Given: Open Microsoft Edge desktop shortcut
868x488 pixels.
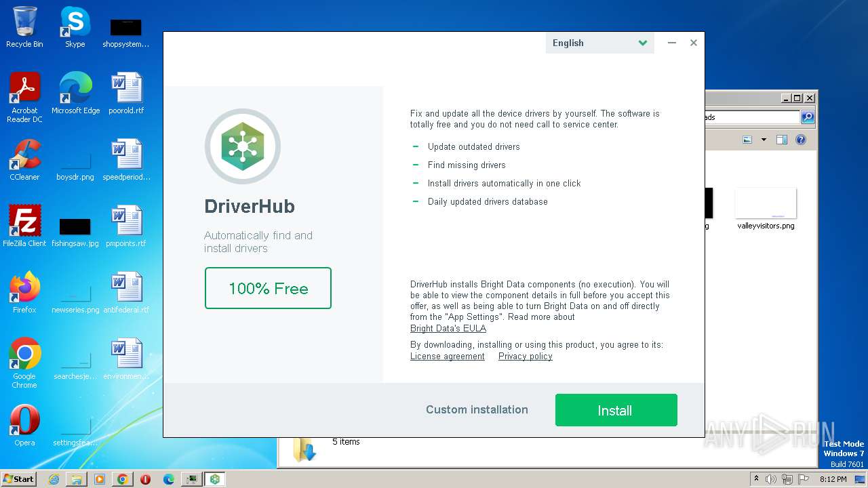Looking at the screenshot, I should pyautogui.click(x=75, y=93).
